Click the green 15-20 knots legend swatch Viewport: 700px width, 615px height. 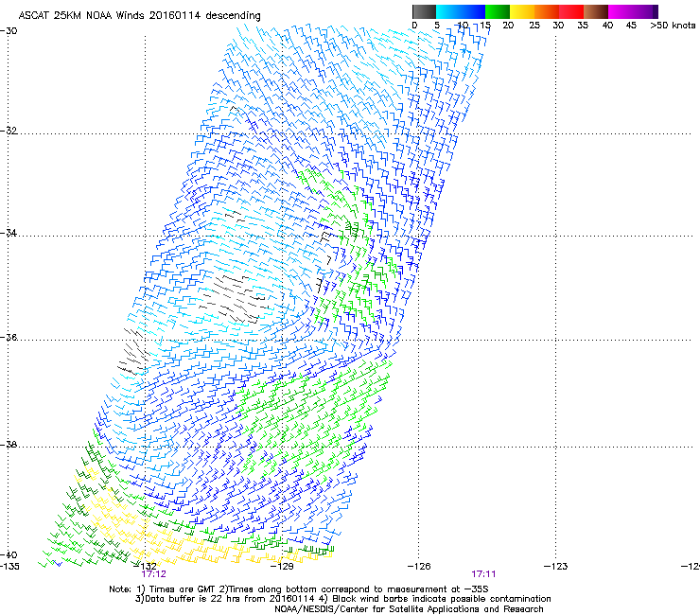pyautogui.click(x=498, y=11)
